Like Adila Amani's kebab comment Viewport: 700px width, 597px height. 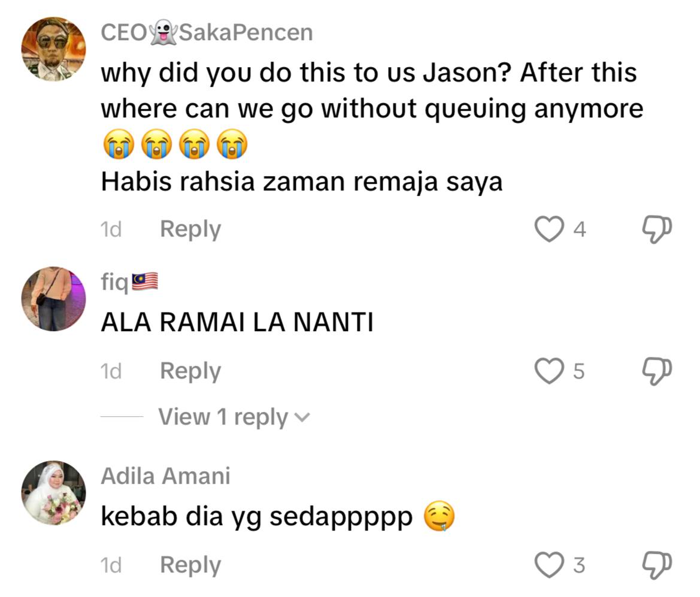point(549,565)
